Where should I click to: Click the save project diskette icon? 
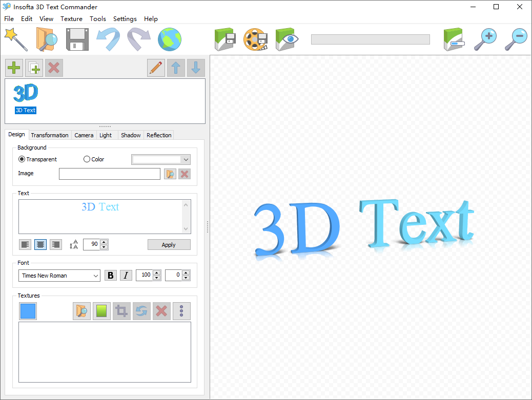[77, 39]
